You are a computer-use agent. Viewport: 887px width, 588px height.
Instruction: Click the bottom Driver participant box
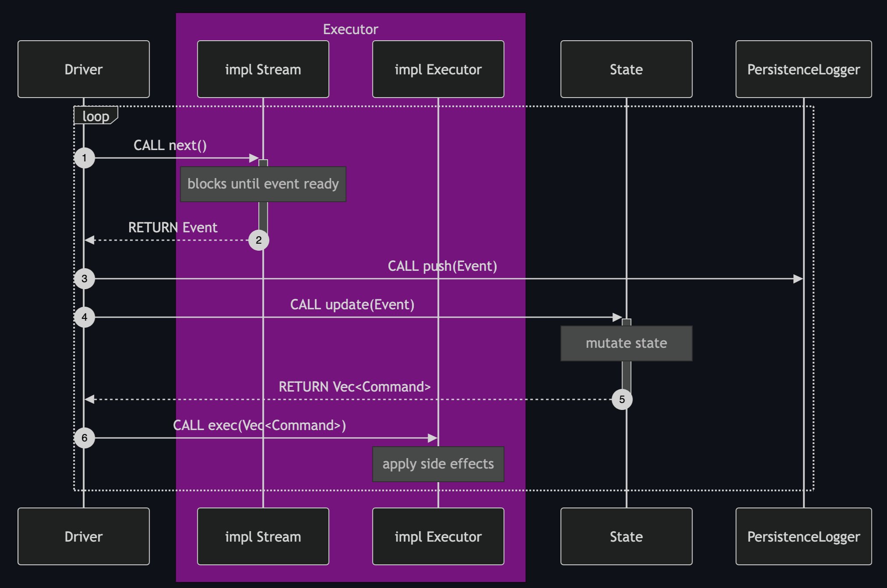pos(83,536)
